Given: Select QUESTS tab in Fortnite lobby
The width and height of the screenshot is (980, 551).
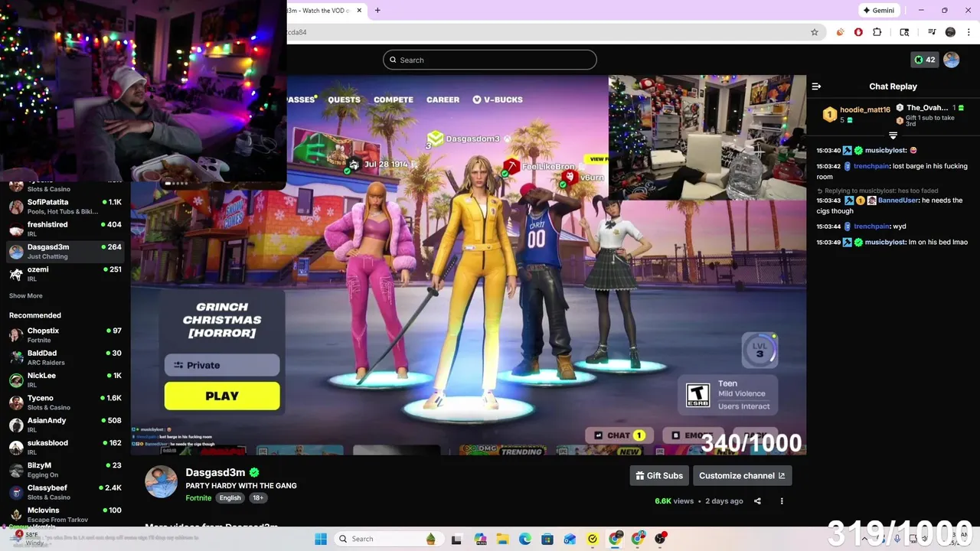Looking at the screenshot, I should click(x=344, y=99).
